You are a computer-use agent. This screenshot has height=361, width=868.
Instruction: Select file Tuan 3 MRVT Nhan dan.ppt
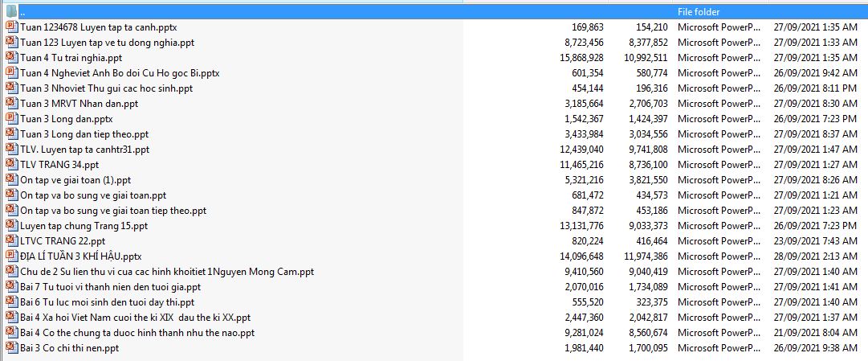tap(79, 104)
